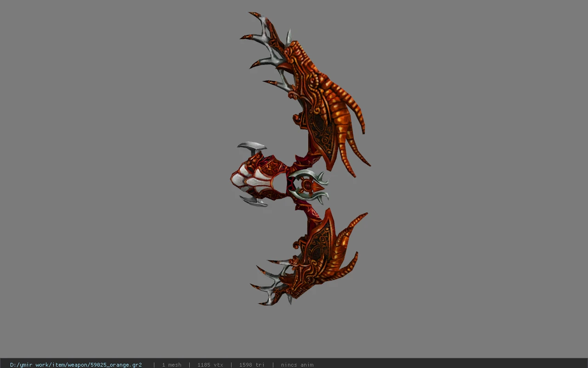Click the '1598 tri' triangle count entry
588x368 pixels.
click(x=252, y=365)
